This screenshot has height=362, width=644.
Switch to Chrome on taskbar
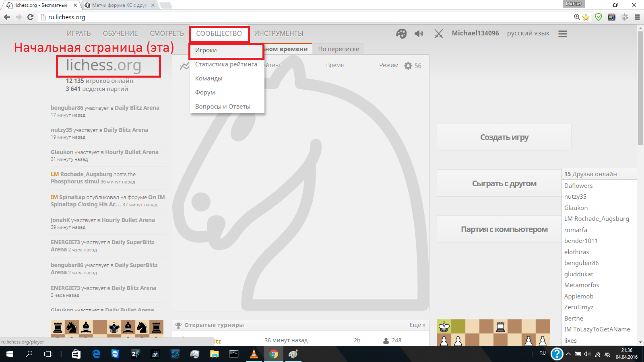[x=274, y=354]
